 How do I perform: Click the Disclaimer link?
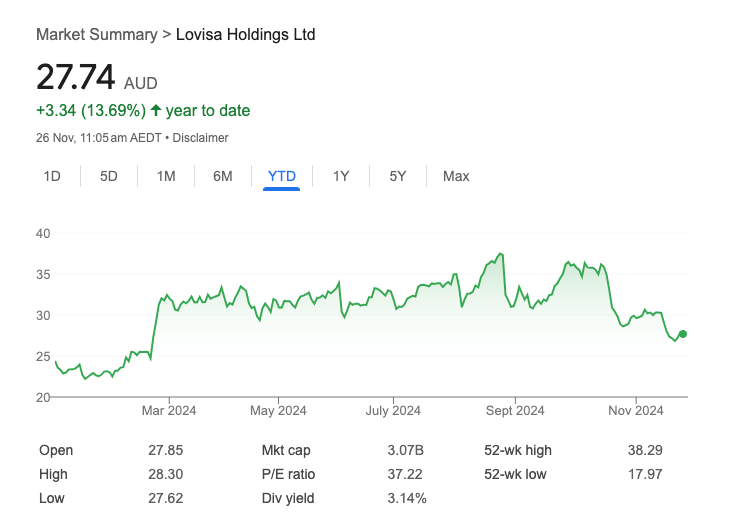click(x=201, y=138)
